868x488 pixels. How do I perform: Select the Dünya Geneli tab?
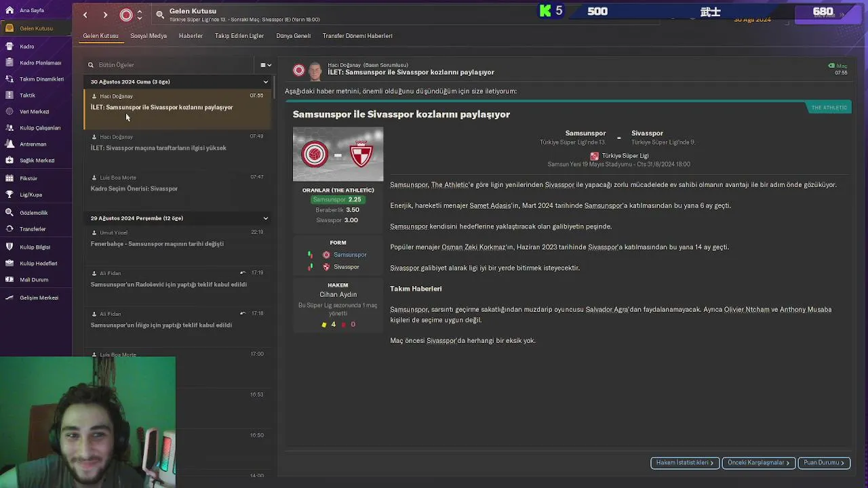click(294, 36)
